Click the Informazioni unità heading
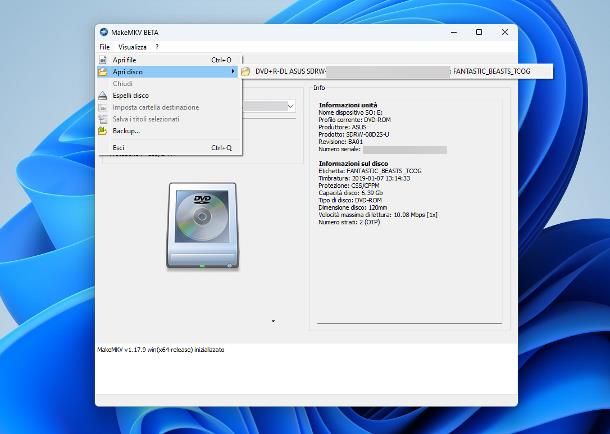This screenshot has width=610, height=434. [348, 105]
